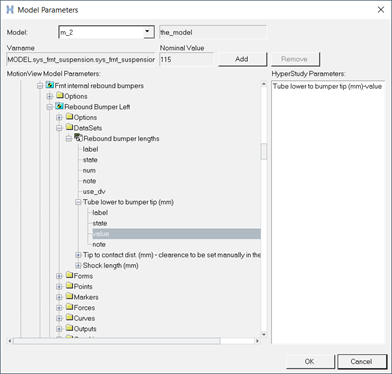This screenshot has width=392, height=374.
Task: Click the tree scroll down arrow
Action: 264,334
